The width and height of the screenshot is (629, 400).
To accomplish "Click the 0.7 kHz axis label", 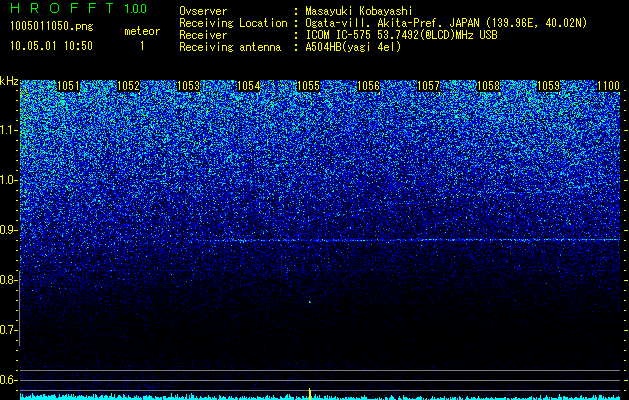I will click(x=8, y=330).
